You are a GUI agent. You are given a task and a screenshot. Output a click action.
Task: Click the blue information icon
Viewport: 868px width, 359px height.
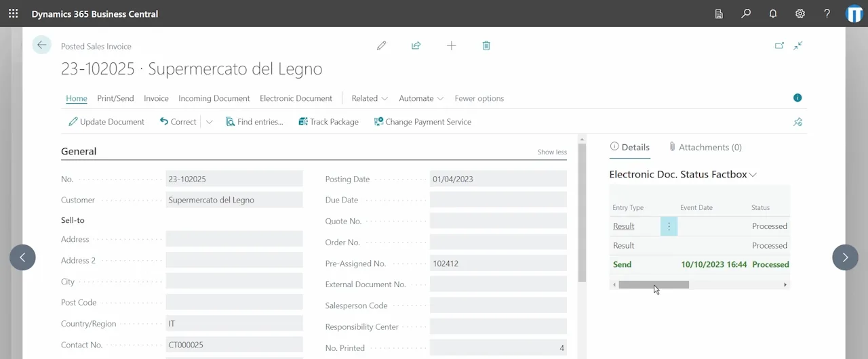[x=797, y=98]
